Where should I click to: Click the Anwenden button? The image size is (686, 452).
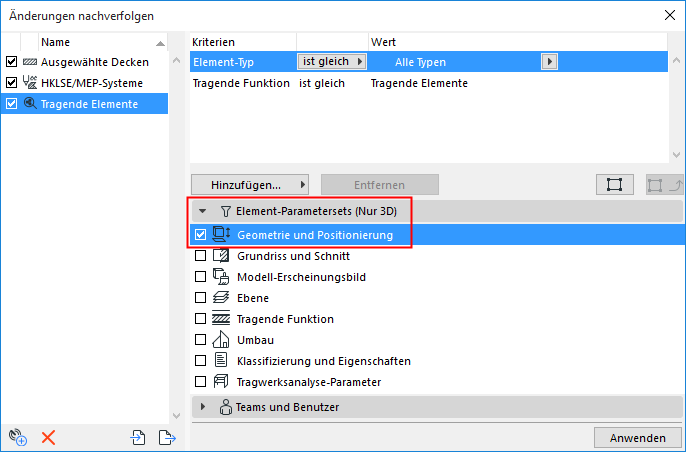click(x=637, y=438)
